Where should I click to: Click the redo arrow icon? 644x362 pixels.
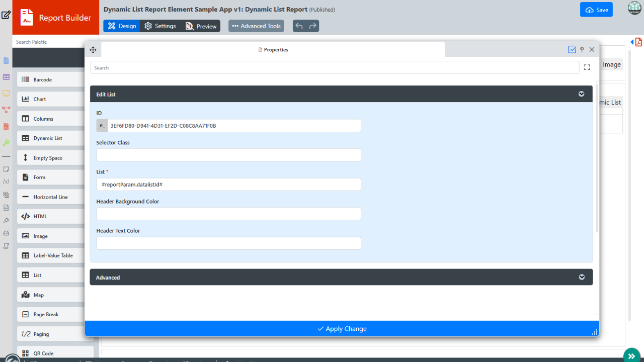click(x=313, y=26)
